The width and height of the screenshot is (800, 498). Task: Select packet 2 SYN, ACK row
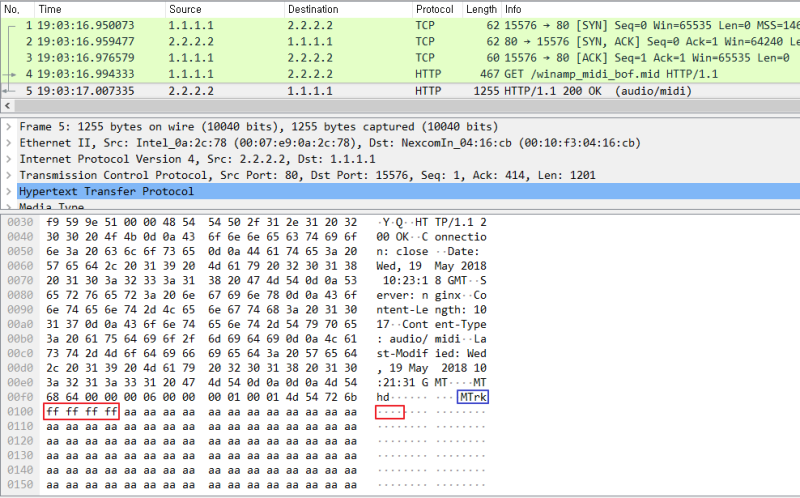400,42
